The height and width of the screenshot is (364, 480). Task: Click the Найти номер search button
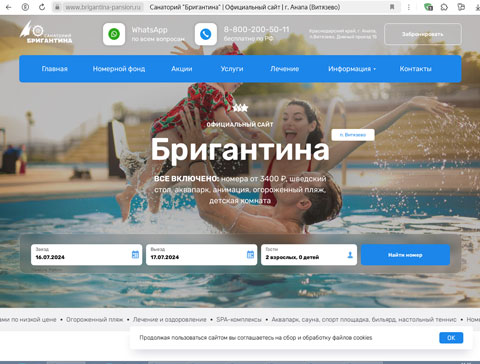(x=405, y=255)
